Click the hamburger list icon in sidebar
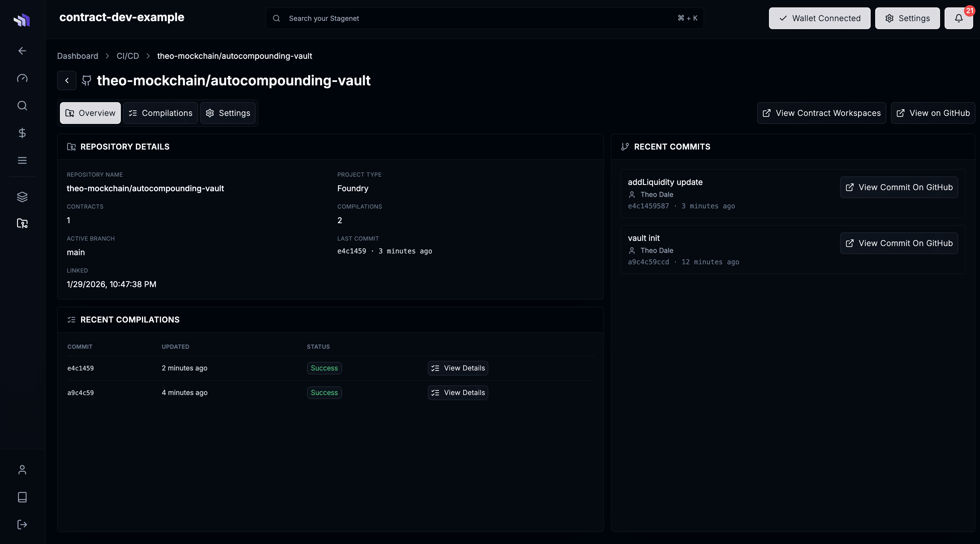Image resolution: width=980 pixels, height=544 pixels. [22, 160]
